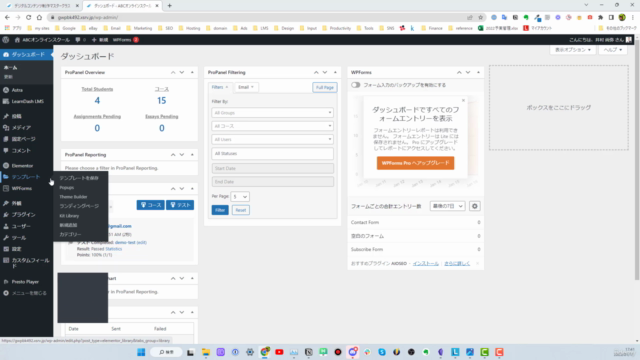Click the browser reload icon
The height and width of the screenshot is (360, 640).
click(29, 18)
